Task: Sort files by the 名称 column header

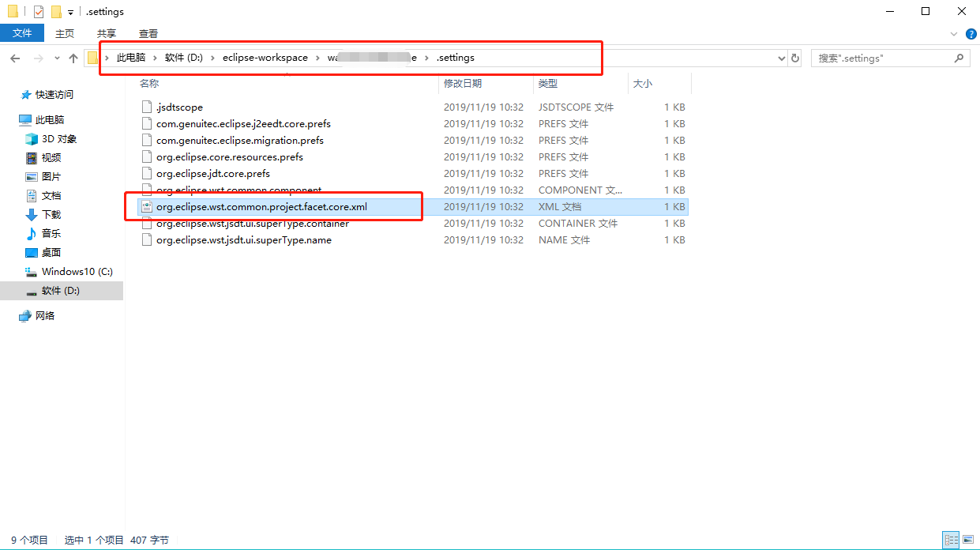Action: tap(150, 83)
